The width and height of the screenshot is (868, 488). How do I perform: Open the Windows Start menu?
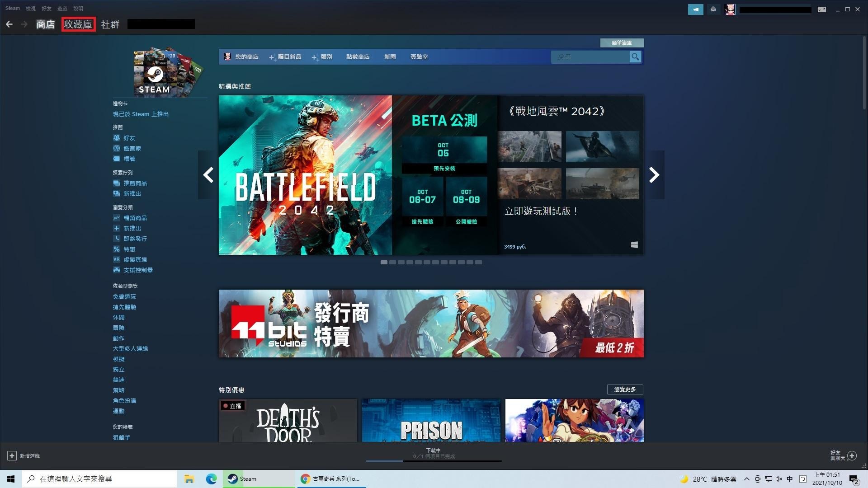[11, 479]
